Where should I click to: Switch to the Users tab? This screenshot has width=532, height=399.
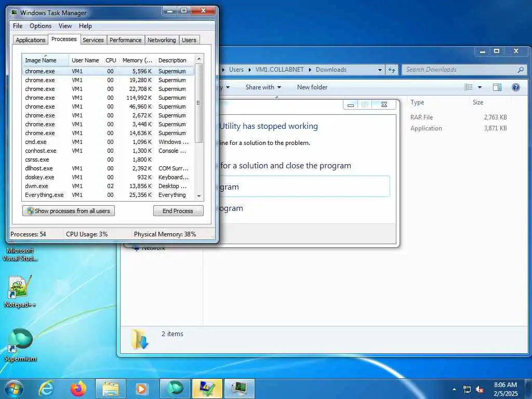189,40
